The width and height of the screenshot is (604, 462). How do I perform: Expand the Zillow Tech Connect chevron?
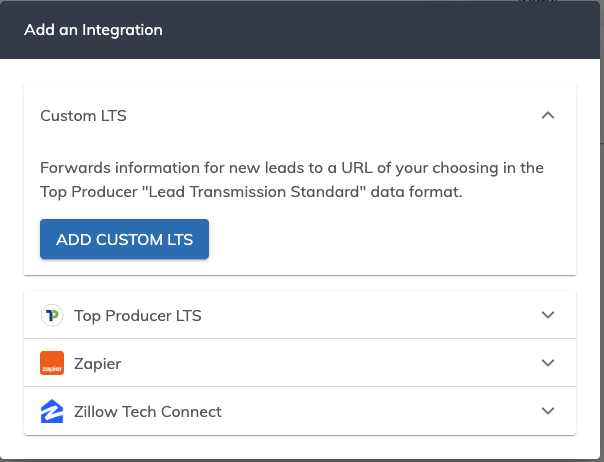[x=547, y=411]
